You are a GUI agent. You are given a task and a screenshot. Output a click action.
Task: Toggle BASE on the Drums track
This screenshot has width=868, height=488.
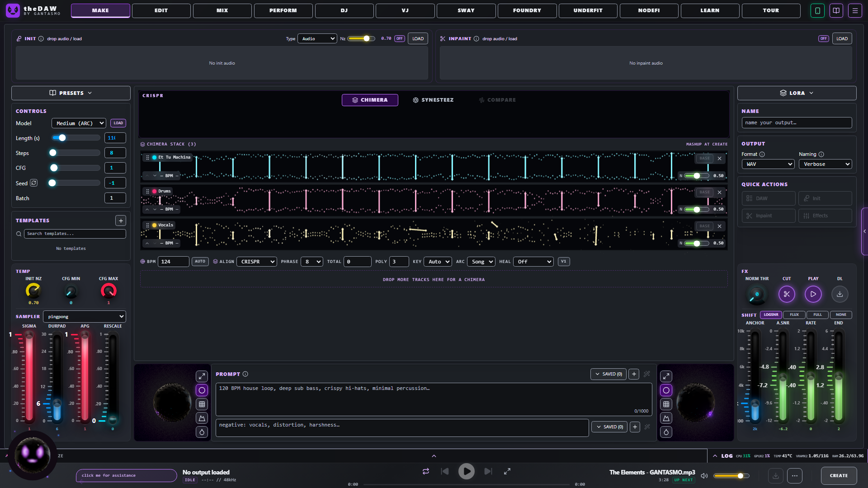tap(704, 192)
